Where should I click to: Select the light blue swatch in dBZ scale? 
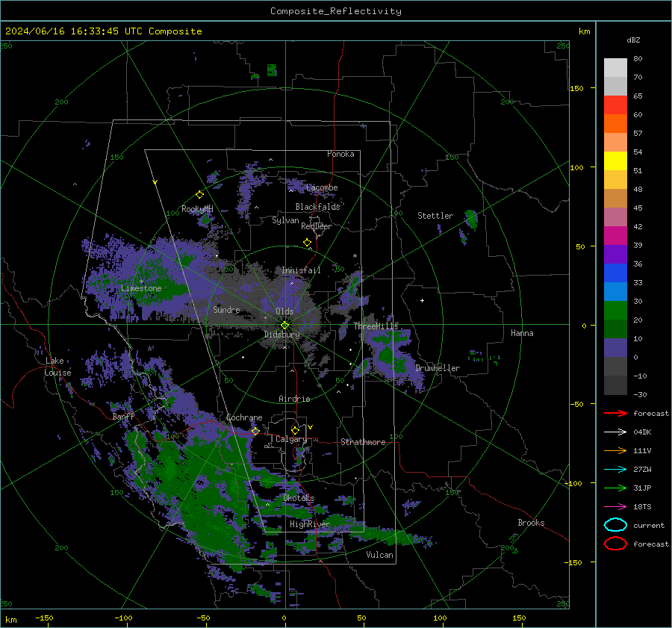pos(615,292)
